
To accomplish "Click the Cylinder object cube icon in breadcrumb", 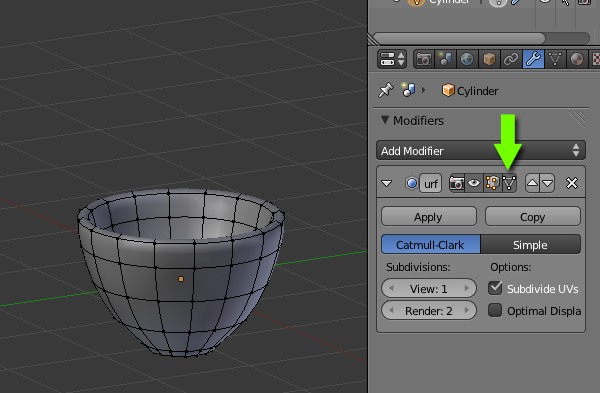I will [x=448, y=91].
